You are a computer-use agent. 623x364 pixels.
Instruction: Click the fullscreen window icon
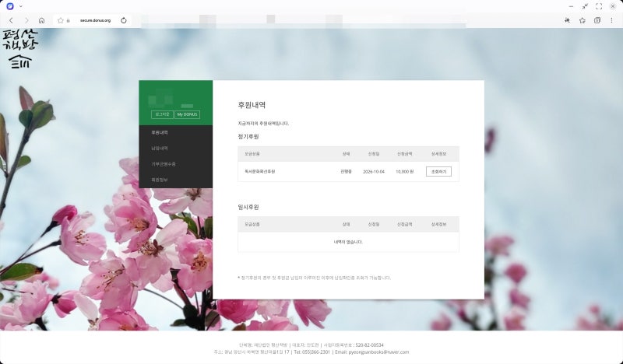599,6
